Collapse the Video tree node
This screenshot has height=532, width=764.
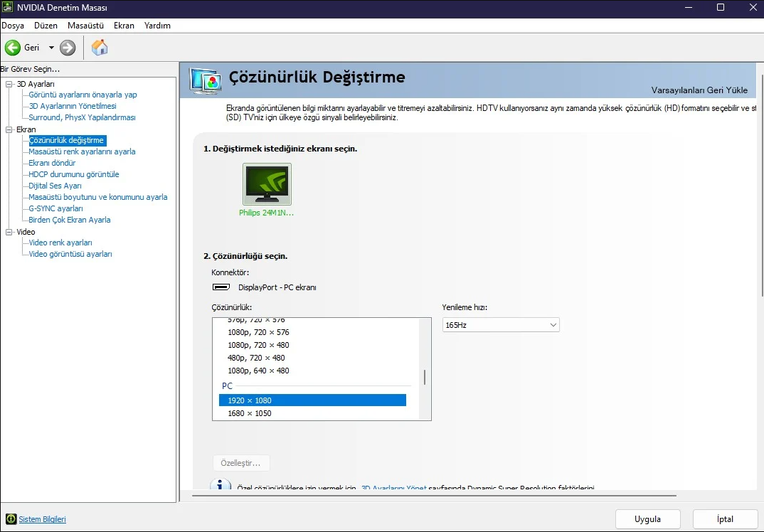point(9,232)
